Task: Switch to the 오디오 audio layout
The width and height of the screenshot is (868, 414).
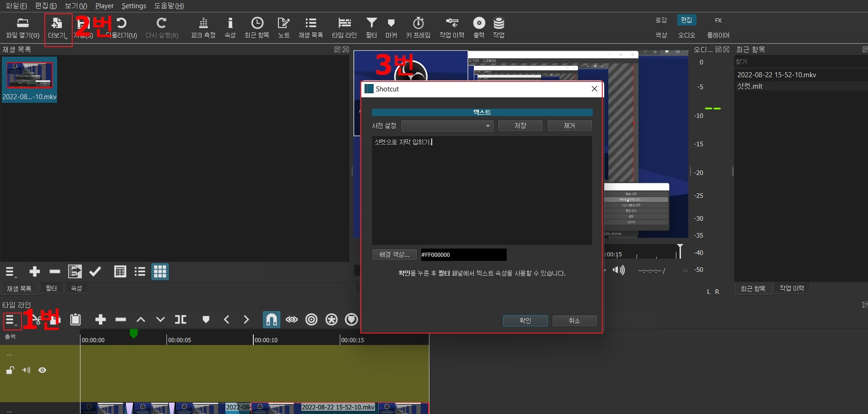Action: (686, 35)
